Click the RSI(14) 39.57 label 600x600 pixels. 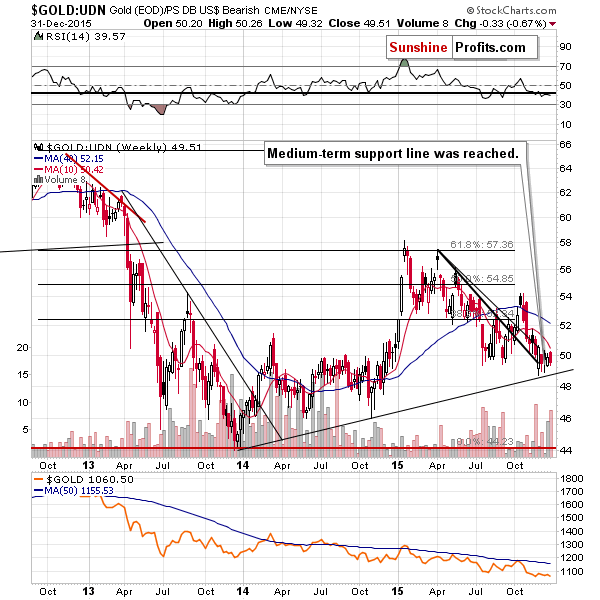click(85, 37)
